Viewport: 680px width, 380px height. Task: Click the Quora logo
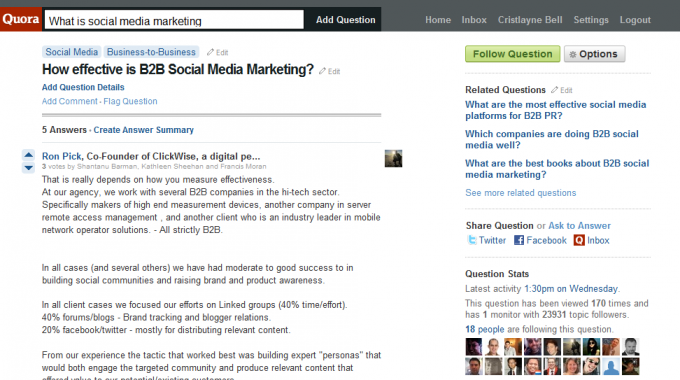click(21, 19)
